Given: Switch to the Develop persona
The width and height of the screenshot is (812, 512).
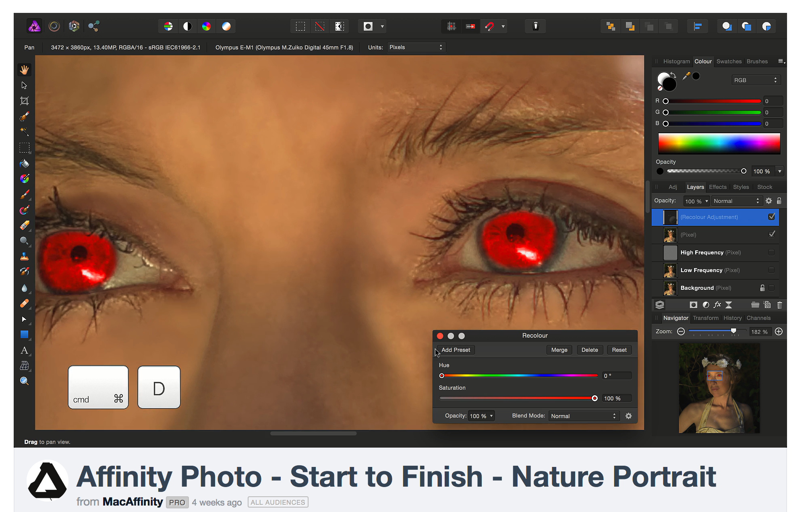Looking at the screenshot, I should coord(74,26).
